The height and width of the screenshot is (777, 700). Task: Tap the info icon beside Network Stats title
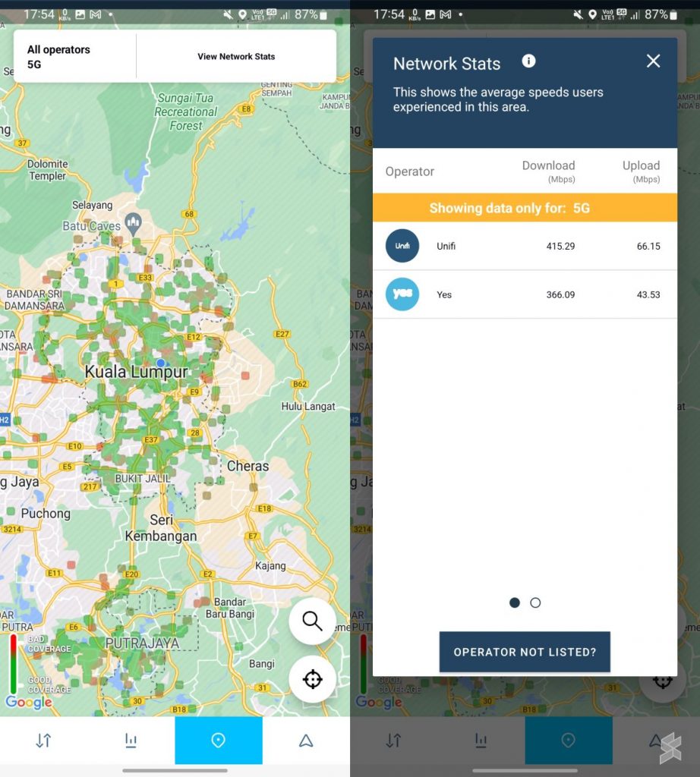(529, 61)
